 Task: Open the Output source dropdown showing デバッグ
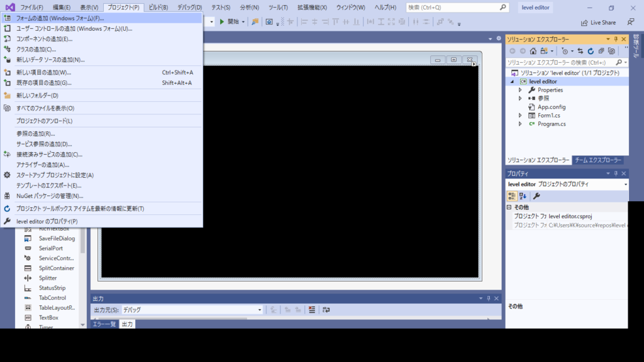pos(192,310)
